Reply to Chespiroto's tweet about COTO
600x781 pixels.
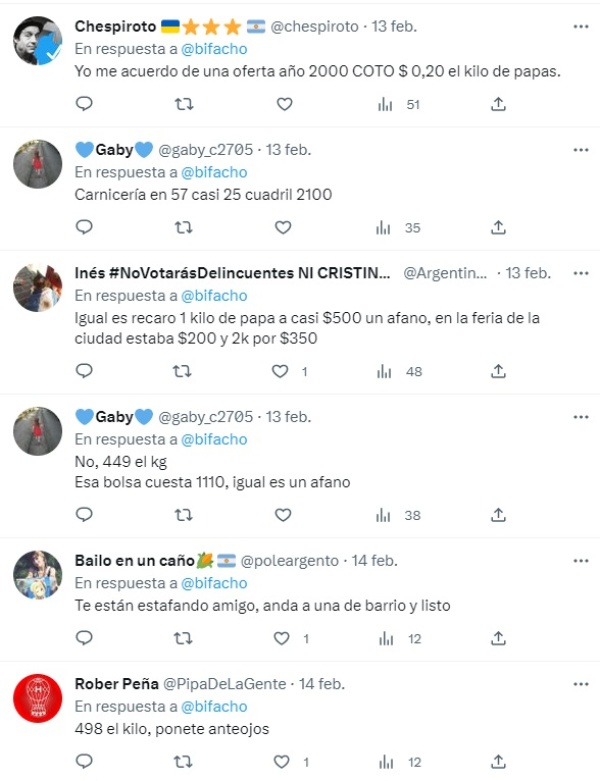pos(85,104)
